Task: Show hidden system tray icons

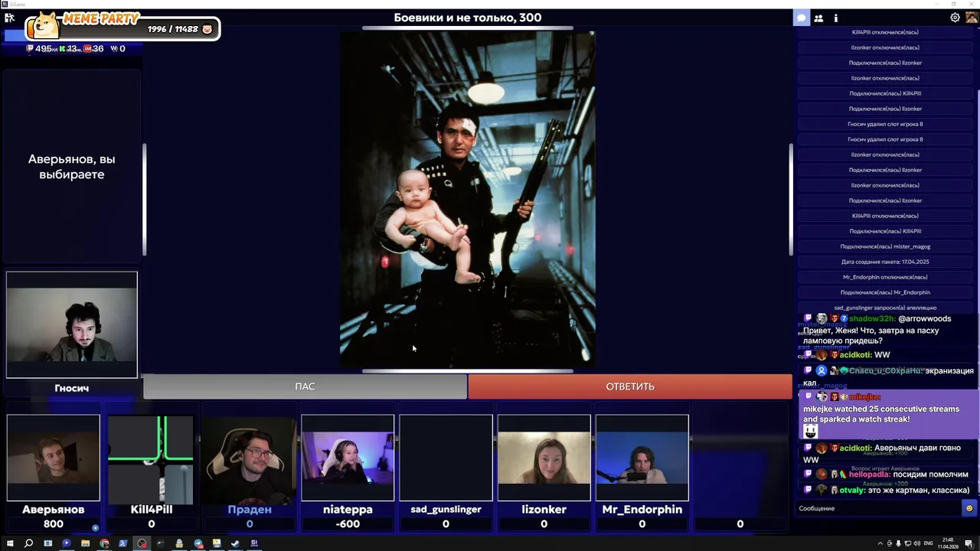Action: (x=880, y=543)
